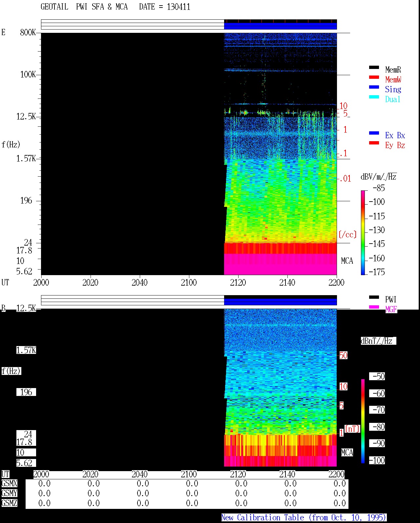Screen dimensions: 420x523
Task: Click the blue status bar above electric spectrogram
Action: click(x=280, y=26)
